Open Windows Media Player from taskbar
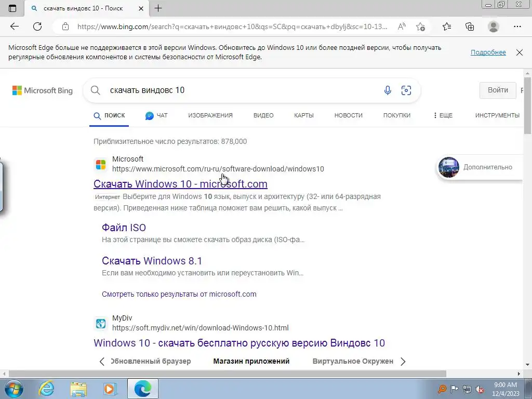The image size is (532, 399). (110, 389)
